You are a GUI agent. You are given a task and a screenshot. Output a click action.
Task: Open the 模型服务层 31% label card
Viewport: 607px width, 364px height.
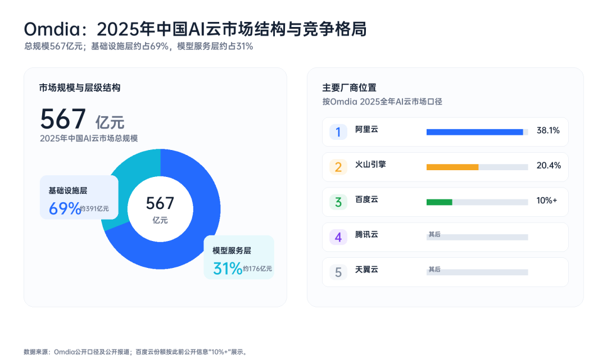[x=239, y=257]
